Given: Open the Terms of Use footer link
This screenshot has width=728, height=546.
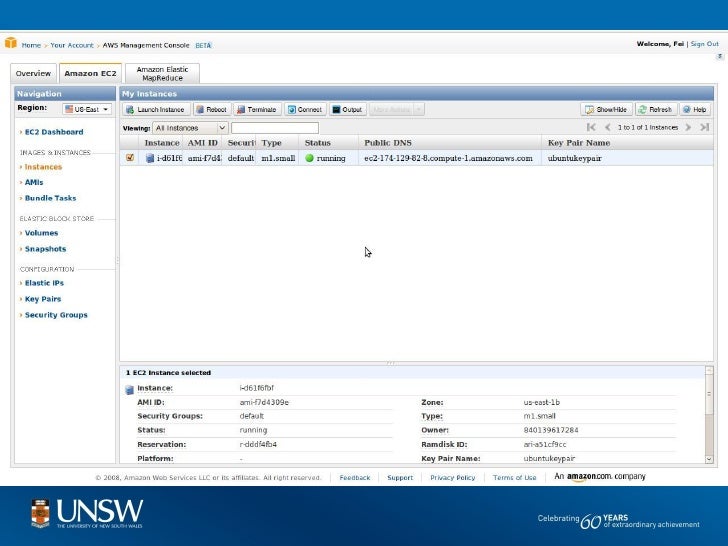Looking at the screenshot, I should [x=514, y=477].
